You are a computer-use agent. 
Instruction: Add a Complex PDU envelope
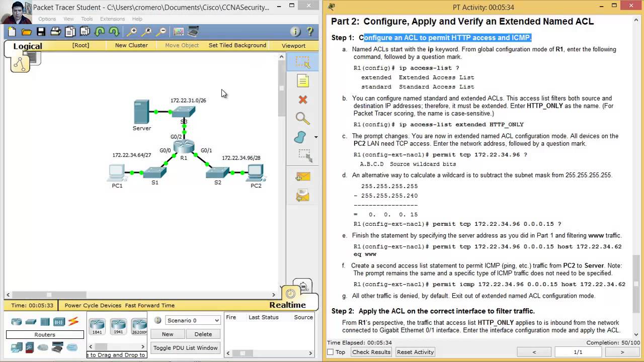click(303, 196)
